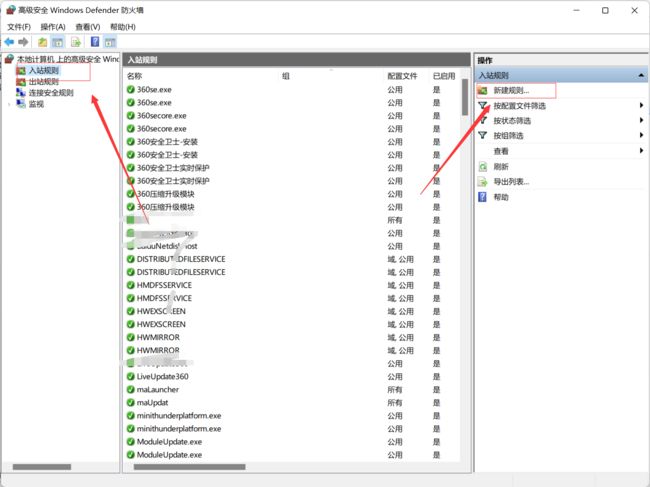Screen dimensions: 650x487
Task: Click the root firewall node icon in tree
Action: pyautogui.click(x=9, y=59)
